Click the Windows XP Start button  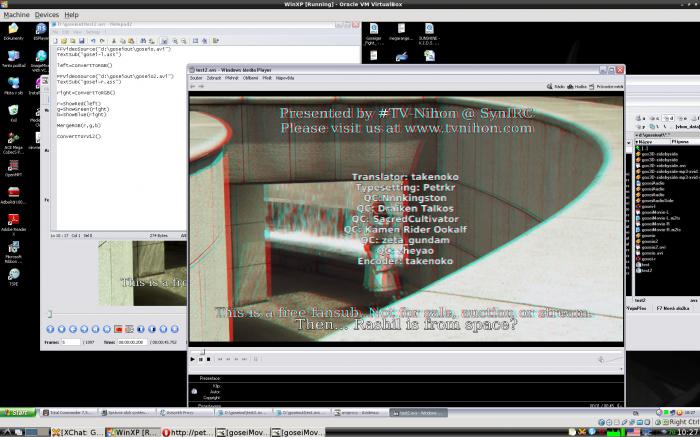point(17,413)
